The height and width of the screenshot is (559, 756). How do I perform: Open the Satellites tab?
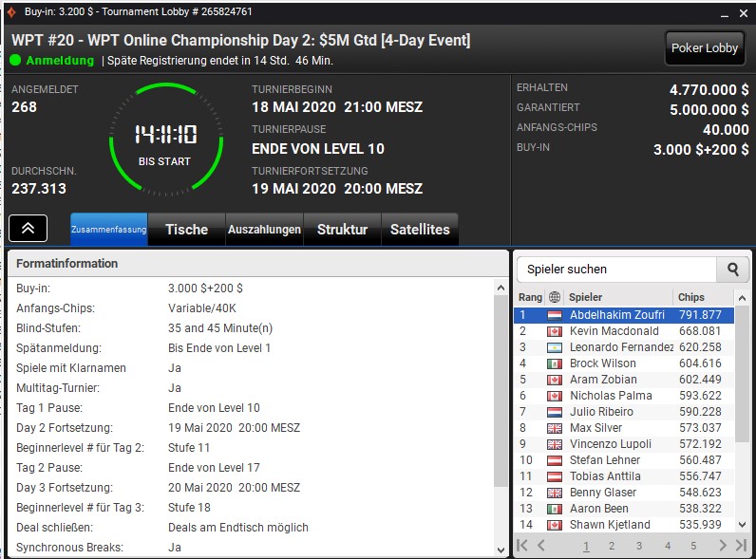(420, 230)
